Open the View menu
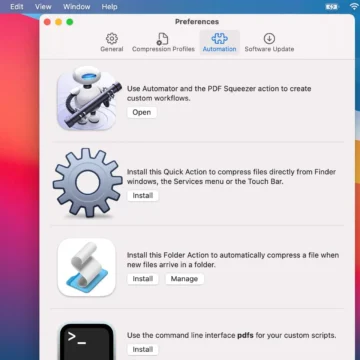This screenshot has width=360, height=360. tap(43, 7)
